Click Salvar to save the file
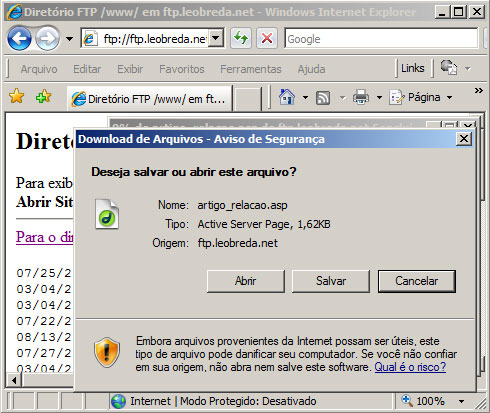The width and height of the screenshot is (490, 413). point(331,281)
